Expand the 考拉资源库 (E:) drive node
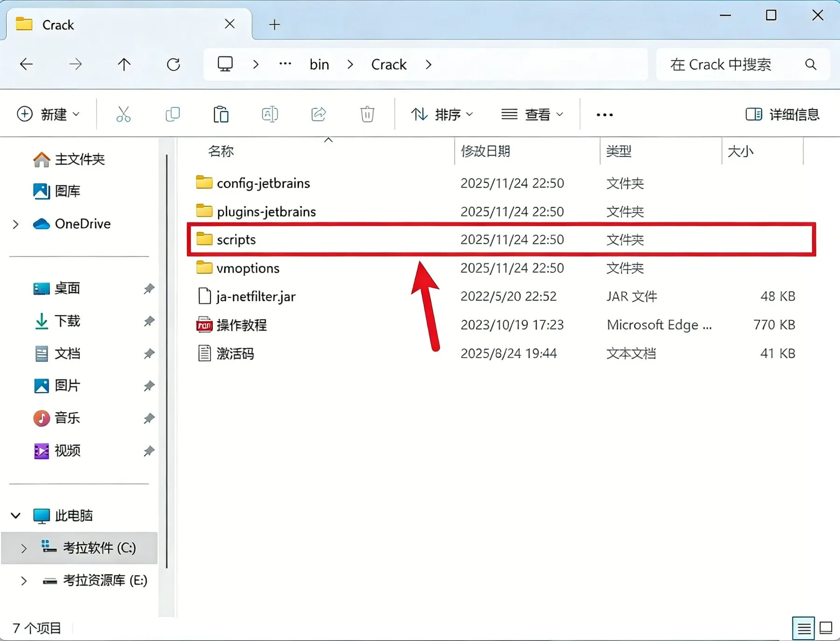The height and width of the screenshot is (641, 840). [x=24, y=581]
